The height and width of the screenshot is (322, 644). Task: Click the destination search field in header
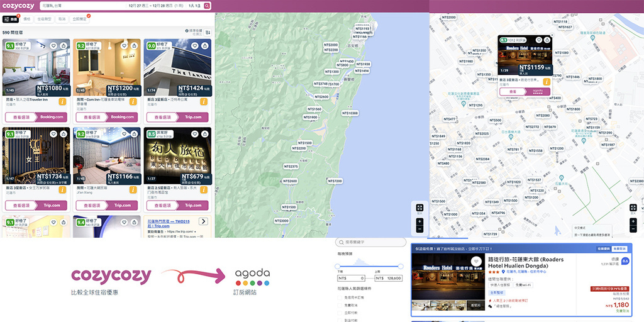(x=83, y=6)
